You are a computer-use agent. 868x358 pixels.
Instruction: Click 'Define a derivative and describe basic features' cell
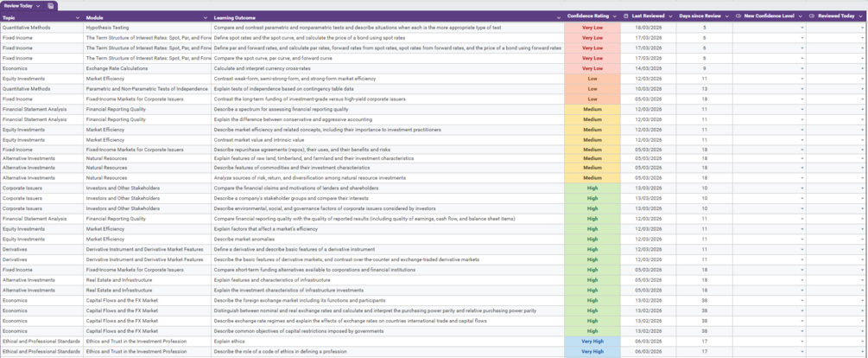tap(388, 249)
